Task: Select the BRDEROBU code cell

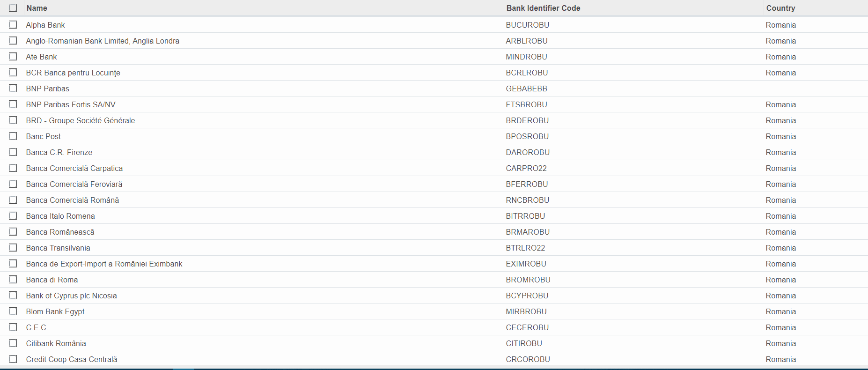Action: click(528, 120)
